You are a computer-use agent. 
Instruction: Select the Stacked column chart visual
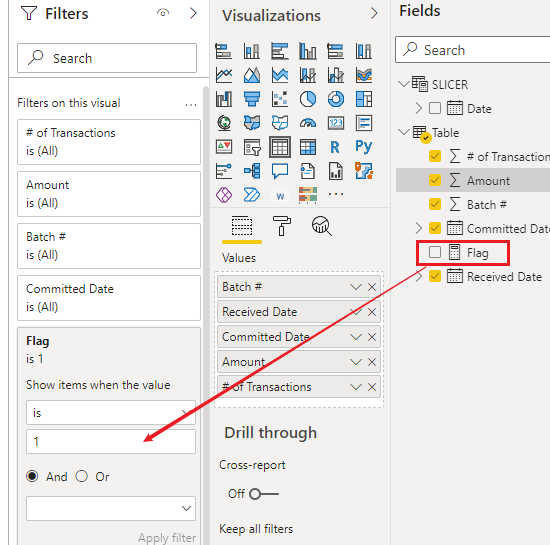[251, 51]
